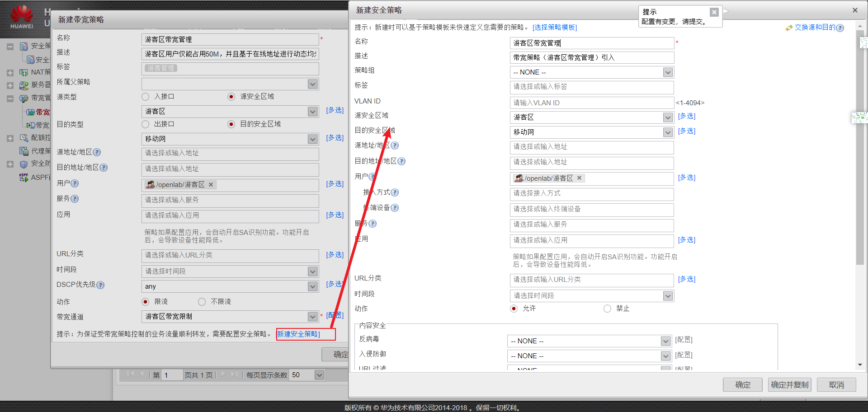Select the 安全防护 shield icon in sidebar
This screenshot has width=868, height=412.
click(x=24, y=164)
